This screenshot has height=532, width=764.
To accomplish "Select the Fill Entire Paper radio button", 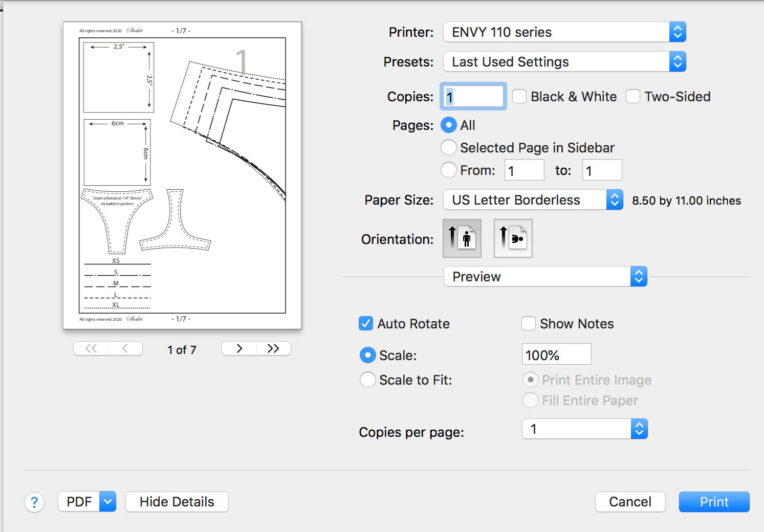I will pyautogui.click(x=531, y=400).
